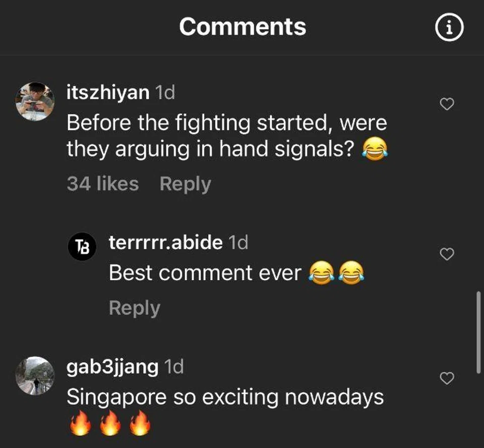This screenshot has height=448, width=484.
Task: Select the "Before the fighting started" comment text
Action: (x=226, y=136)
